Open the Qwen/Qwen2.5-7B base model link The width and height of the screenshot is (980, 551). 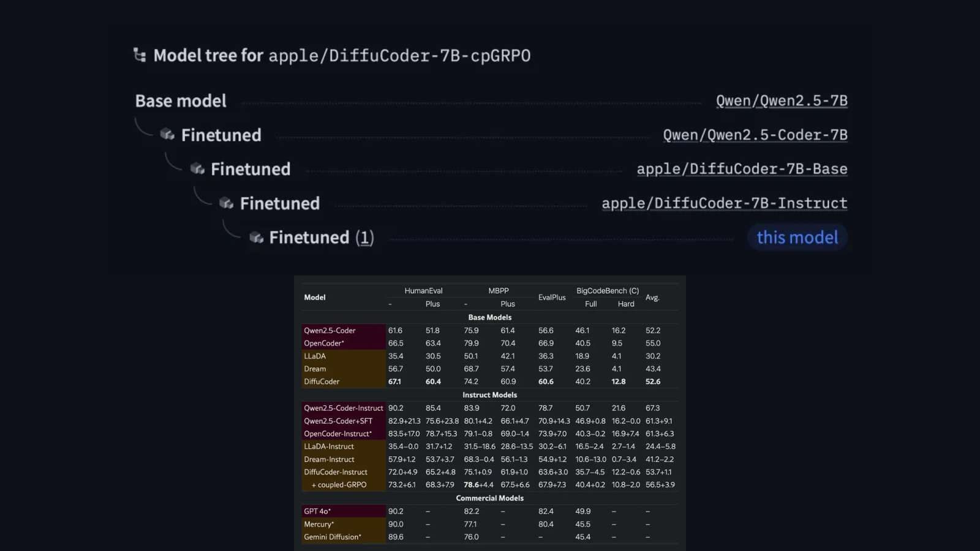click(x=782, y=100)
